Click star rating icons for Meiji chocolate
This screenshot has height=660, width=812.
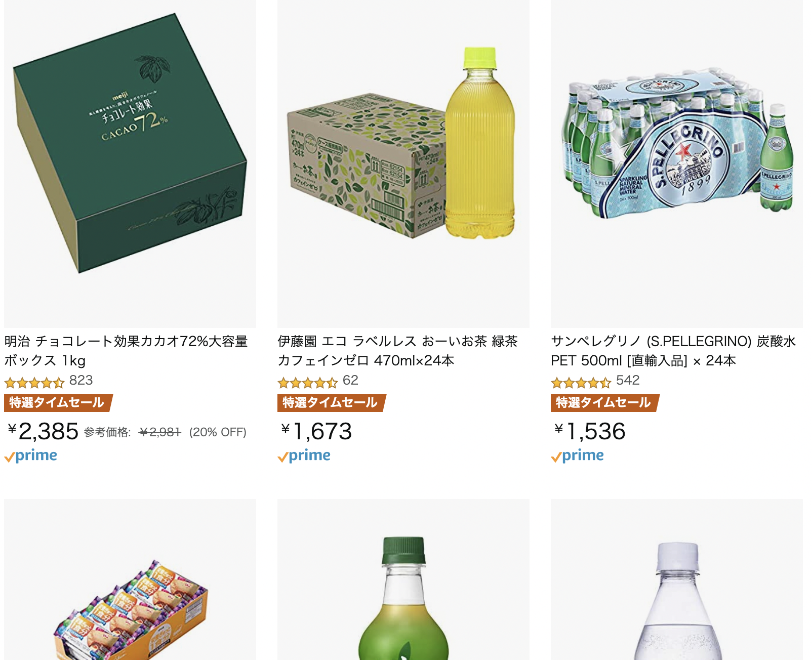[x=34, y=382]
